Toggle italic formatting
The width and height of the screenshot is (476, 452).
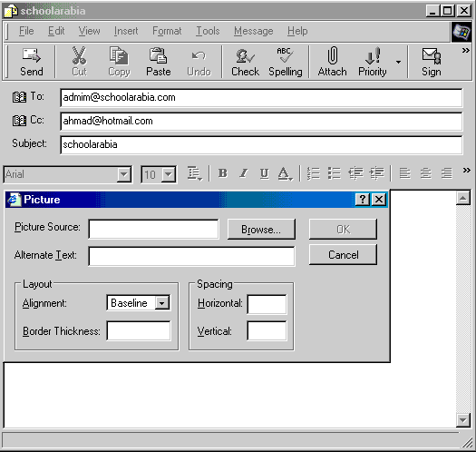[x=244, y=173]
